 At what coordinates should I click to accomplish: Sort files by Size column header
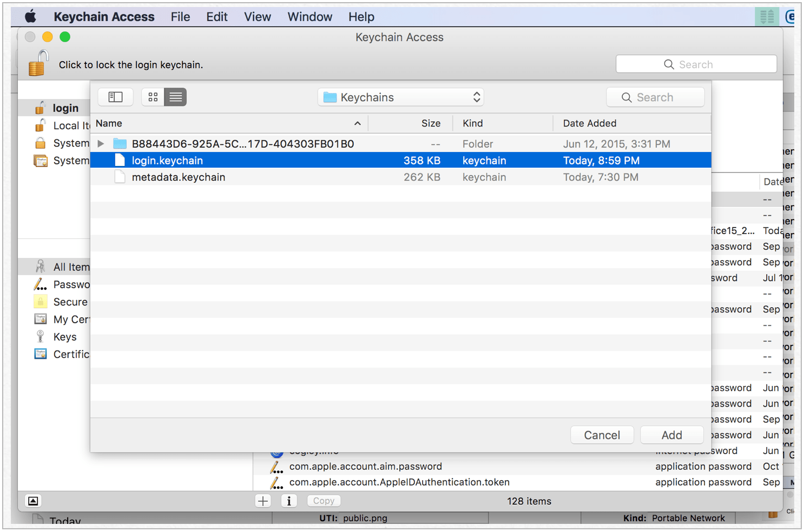point(410,123)
